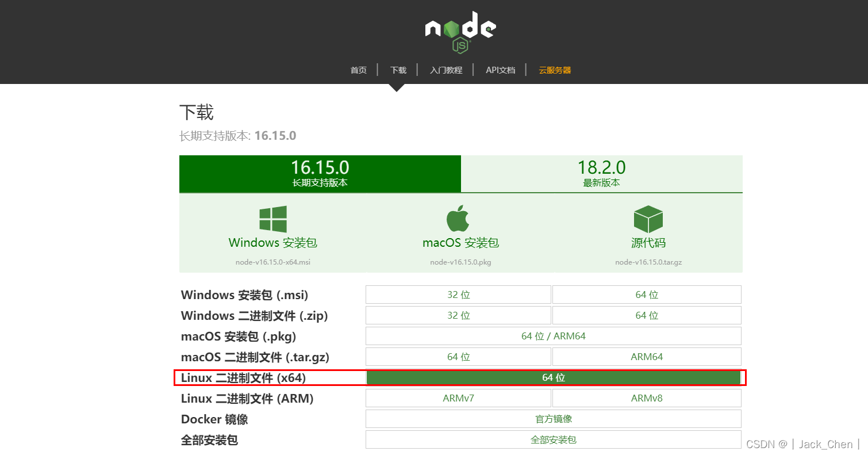Image resolution: width=868 pixels, height=455 pixels.
Task: Download Windows .zip 64 位 binary
Action: point(647,315)
